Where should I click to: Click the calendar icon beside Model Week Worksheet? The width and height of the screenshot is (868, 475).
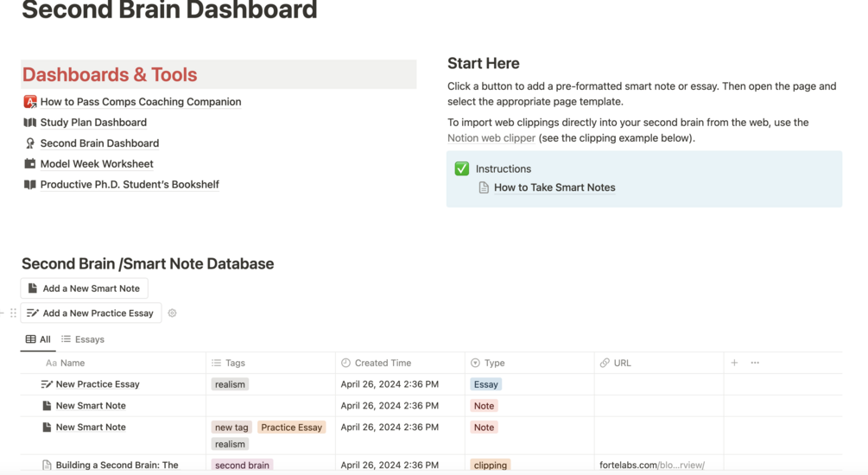pyautogui.click(x=30, y=164)
